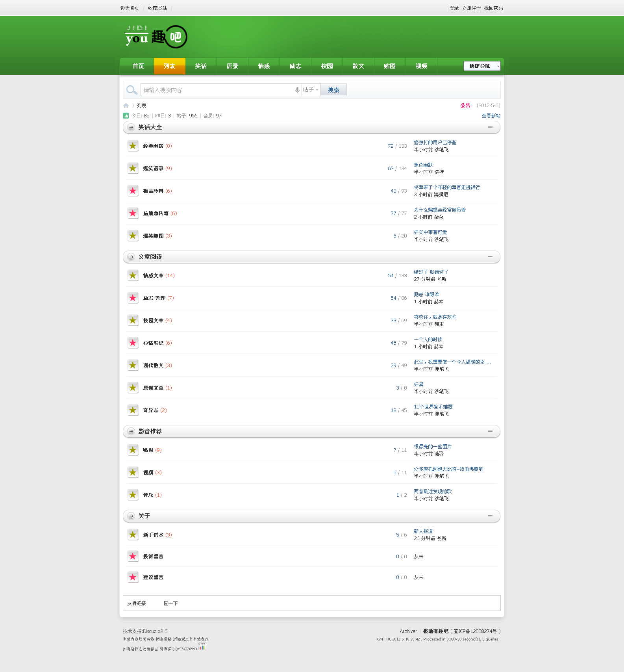Image resolution: width=624 pixels, height=672 pixels.
Task: Click the home icon in the breadcrumb
Action: pos(126,106)
